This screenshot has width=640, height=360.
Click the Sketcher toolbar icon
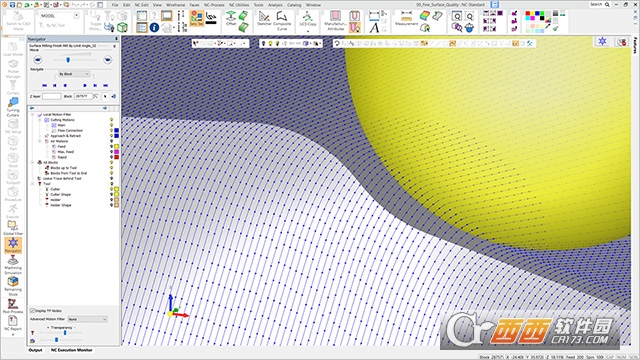[264, 19]
